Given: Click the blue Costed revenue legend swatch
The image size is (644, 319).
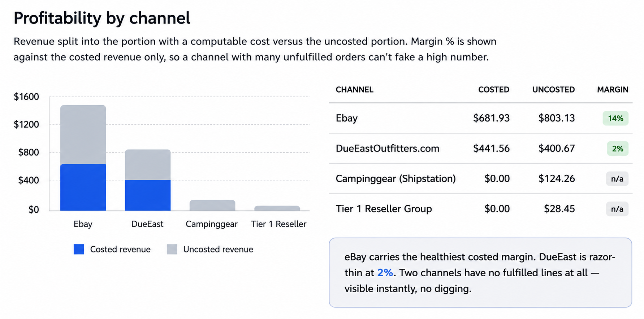Looking at the screenshot, I should [x=79, y=249].
